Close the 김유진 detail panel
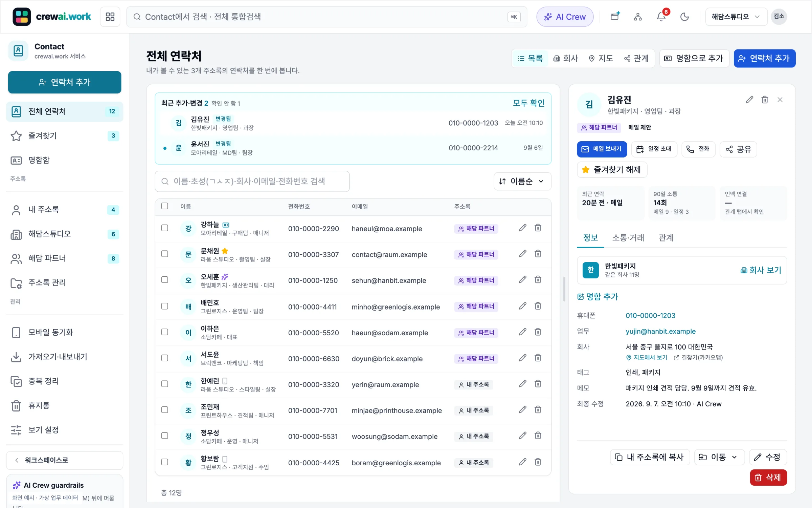 click(780, 100)
